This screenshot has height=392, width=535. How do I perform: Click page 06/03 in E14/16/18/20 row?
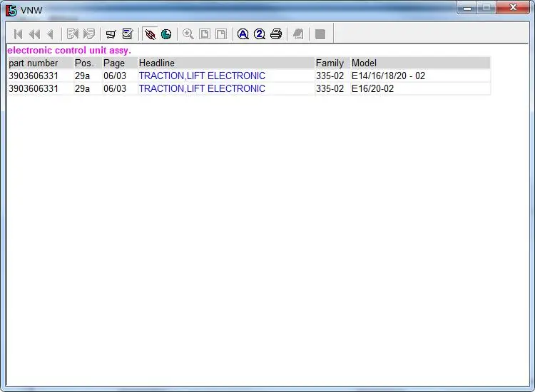[x=115, y=76]
